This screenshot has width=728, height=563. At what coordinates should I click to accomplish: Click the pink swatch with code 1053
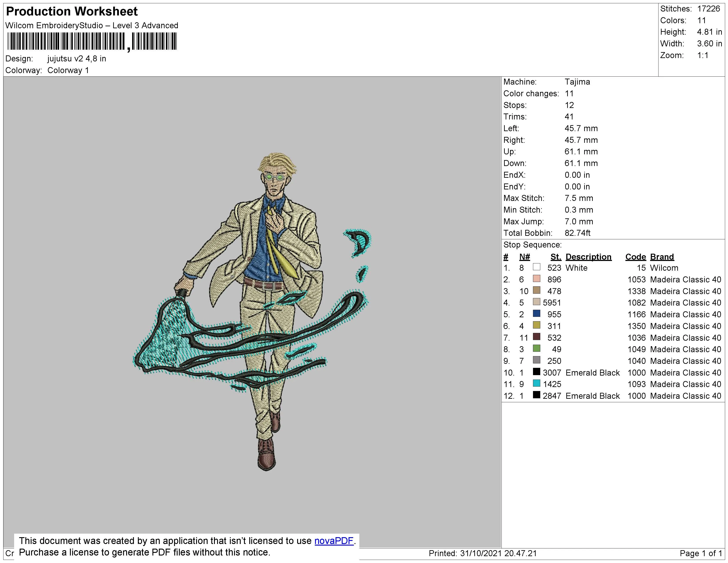[536, 278]
